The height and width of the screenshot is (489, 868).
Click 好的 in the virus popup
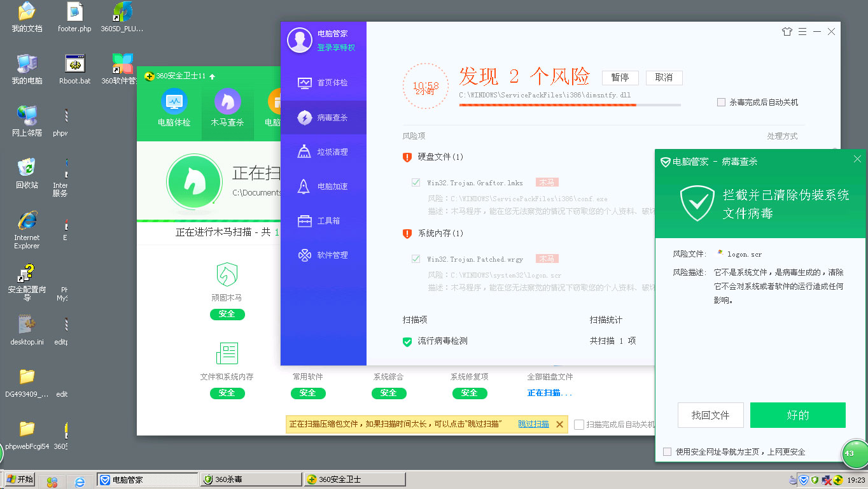[798, 415]
